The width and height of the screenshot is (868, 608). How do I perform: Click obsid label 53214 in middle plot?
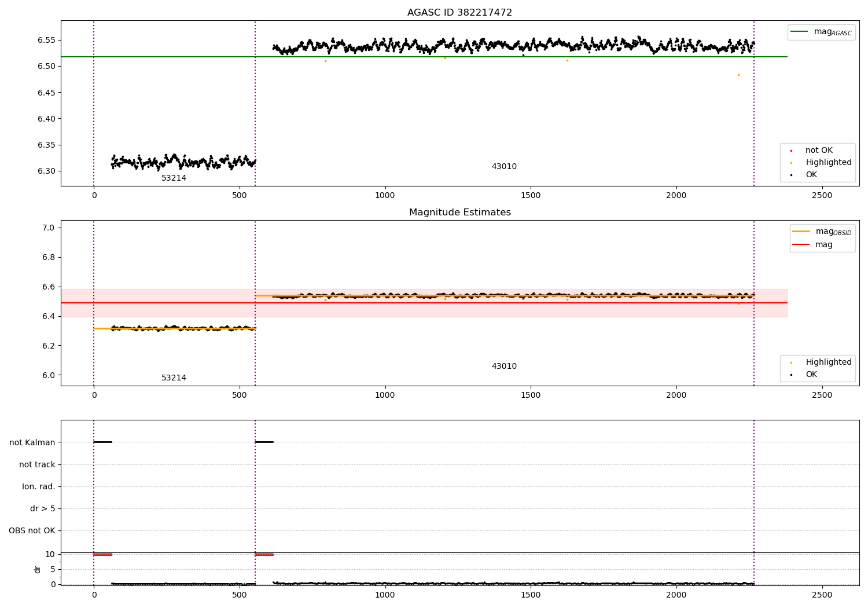tap(174, 378)
